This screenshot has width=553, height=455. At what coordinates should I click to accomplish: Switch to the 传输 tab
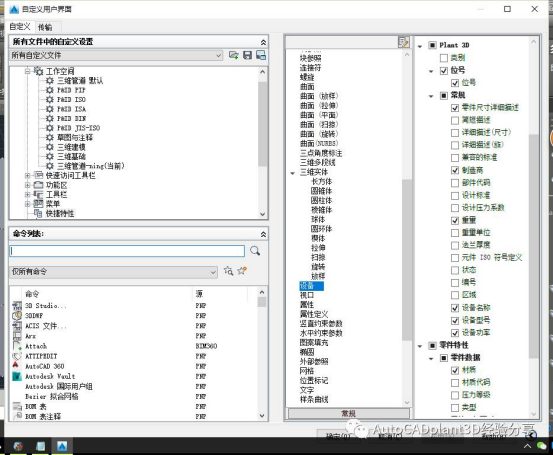tap(45, 27)
